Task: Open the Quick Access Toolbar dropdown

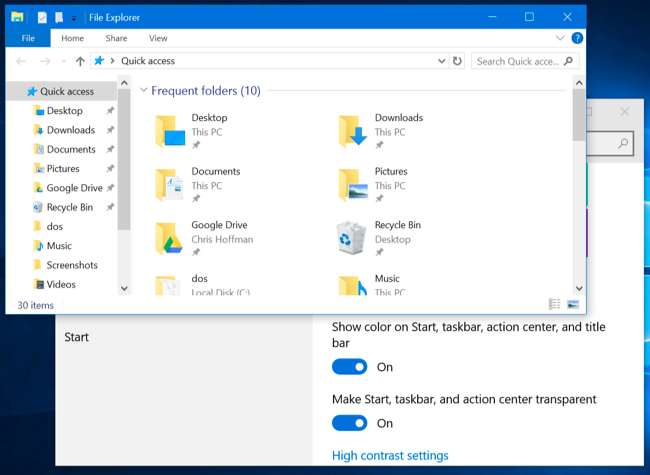Action: pyautogui.click(x=74, y=18)
